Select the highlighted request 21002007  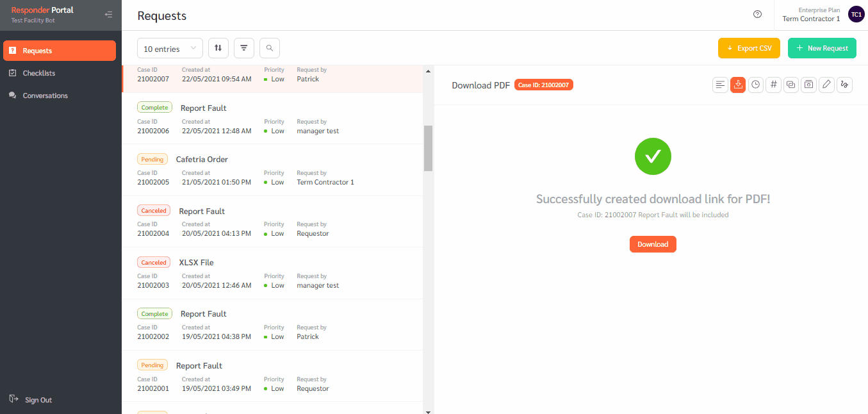[x=272, y=79]
